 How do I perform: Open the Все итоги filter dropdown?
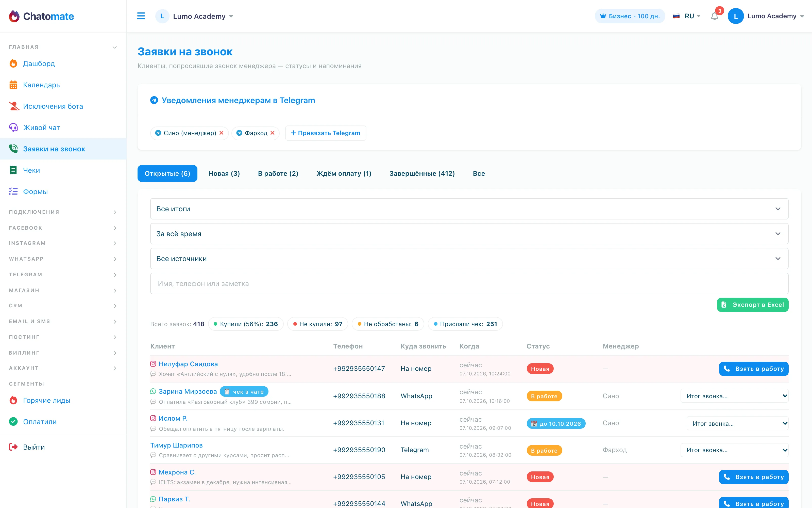[469, 209]
